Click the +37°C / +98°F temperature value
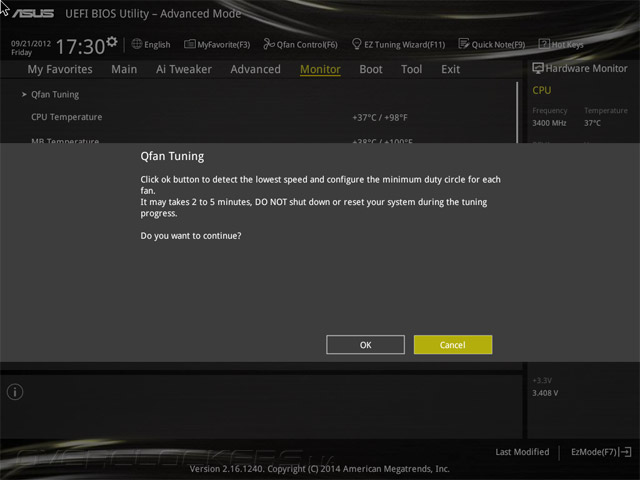Image resolution: width=640 pixels, height=480 pixels. pos(380,118)
